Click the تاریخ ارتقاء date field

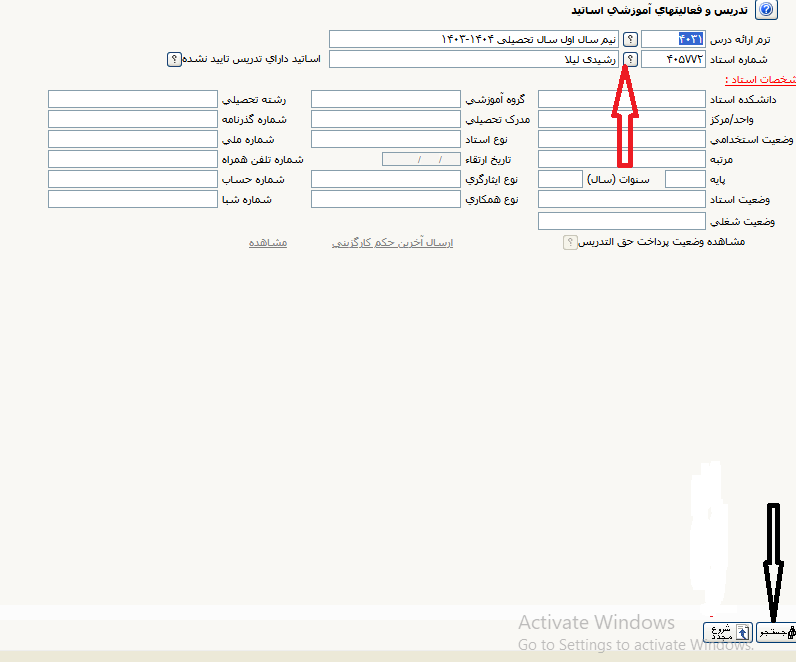[x=421, y=159]
